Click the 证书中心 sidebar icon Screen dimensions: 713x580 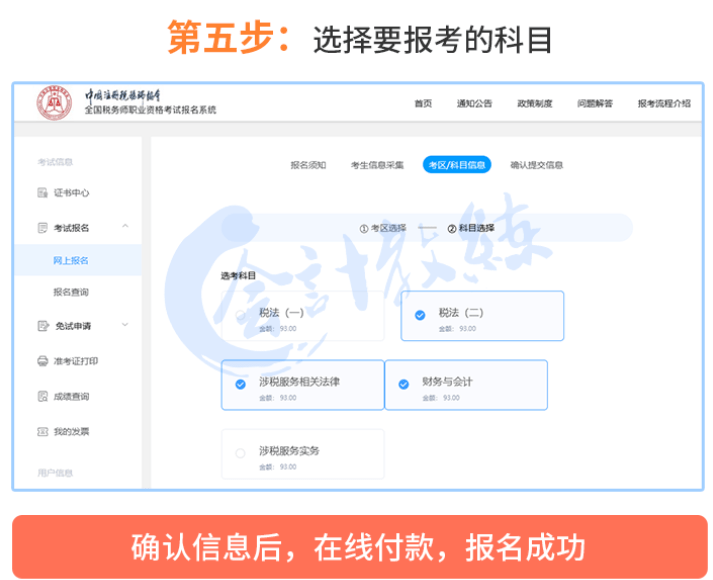coord(43,193)
